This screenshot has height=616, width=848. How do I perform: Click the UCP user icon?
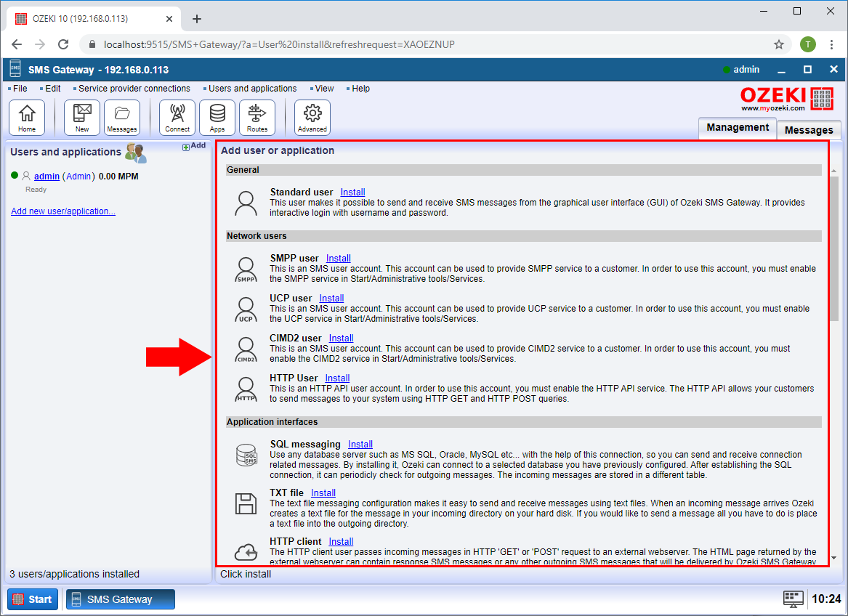point(246,309)
